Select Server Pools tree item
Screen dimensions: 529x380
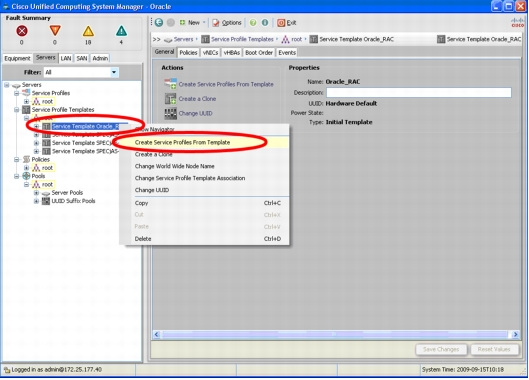coord(67,193)
